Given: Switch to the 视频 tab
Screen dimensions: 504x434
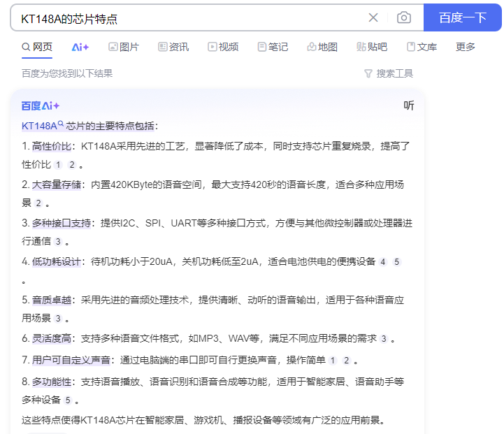Looking at the screenshot, I should click(x=223, y=47).
